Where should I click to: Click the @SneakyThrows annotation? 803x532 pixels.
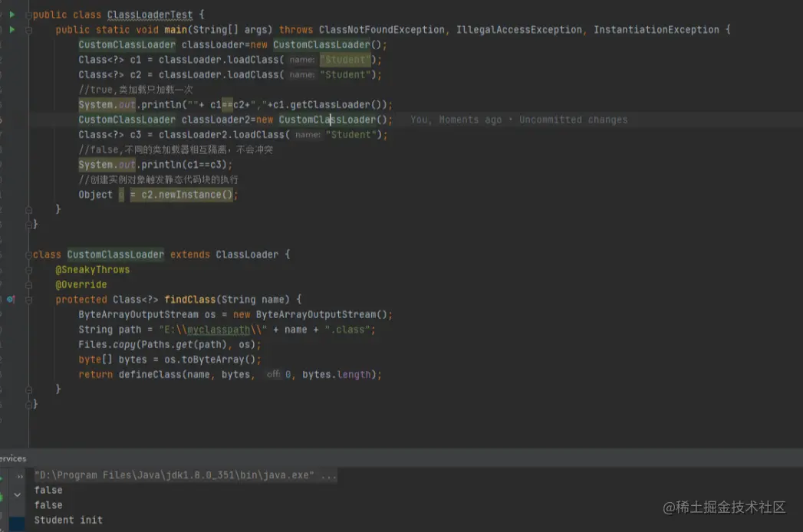point(93,269)
